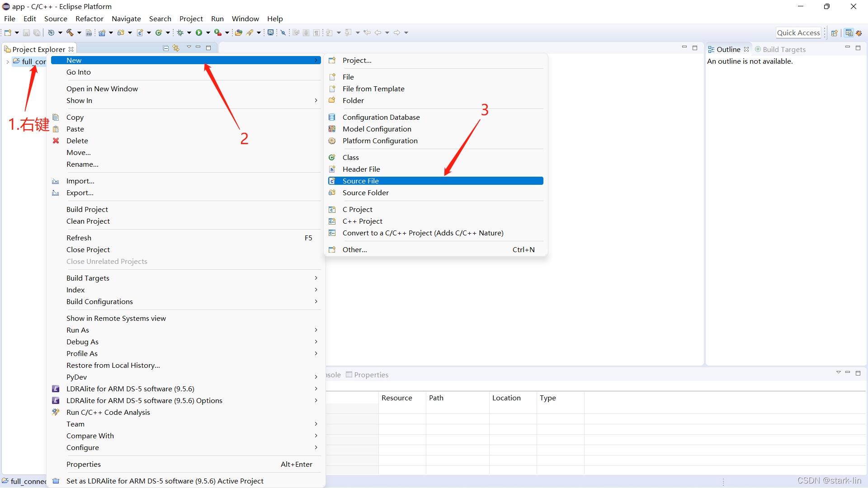Click the Refresh option with F5
The height and width of the screenshot is (488, 868).
click(x=78, y=237)
